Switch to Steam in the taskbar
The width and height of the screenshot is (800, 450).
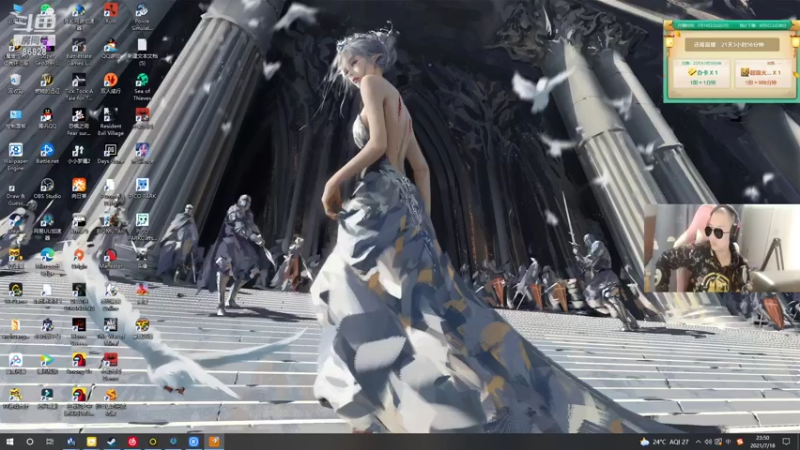click(112, 442)
